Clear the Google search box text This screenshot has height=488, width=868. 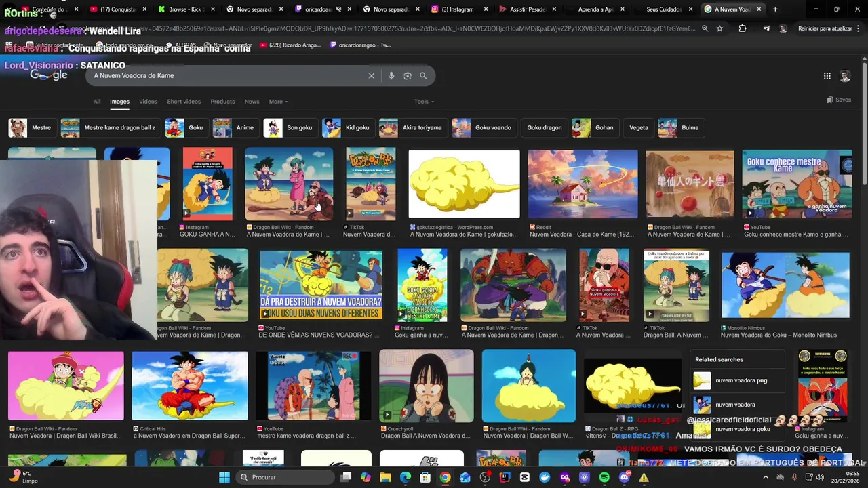point(371,76)
